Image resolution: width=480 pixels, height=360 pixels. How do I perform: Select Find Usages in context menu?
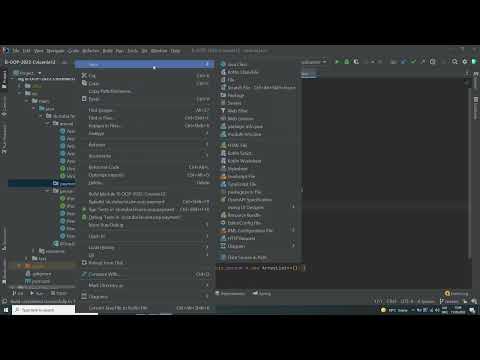[x=145, y=110]
